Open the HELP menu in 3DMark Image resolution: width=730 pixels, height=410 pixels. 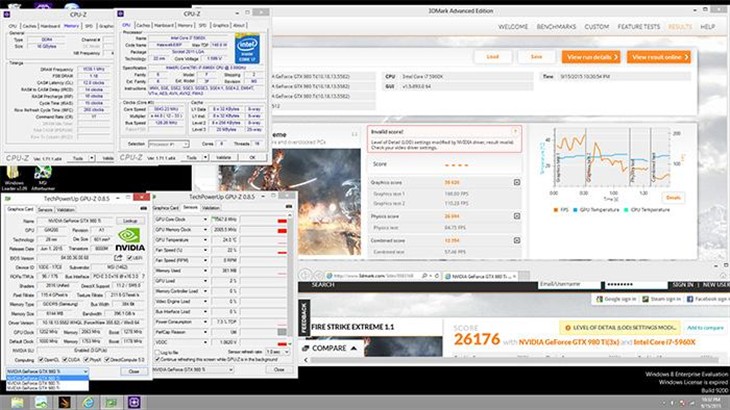(707, 27)
